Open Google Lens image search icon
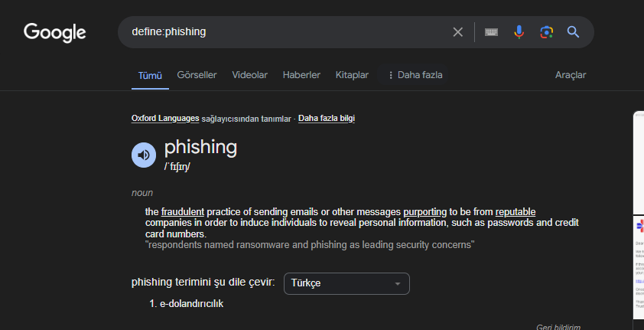 click(546, 32)
